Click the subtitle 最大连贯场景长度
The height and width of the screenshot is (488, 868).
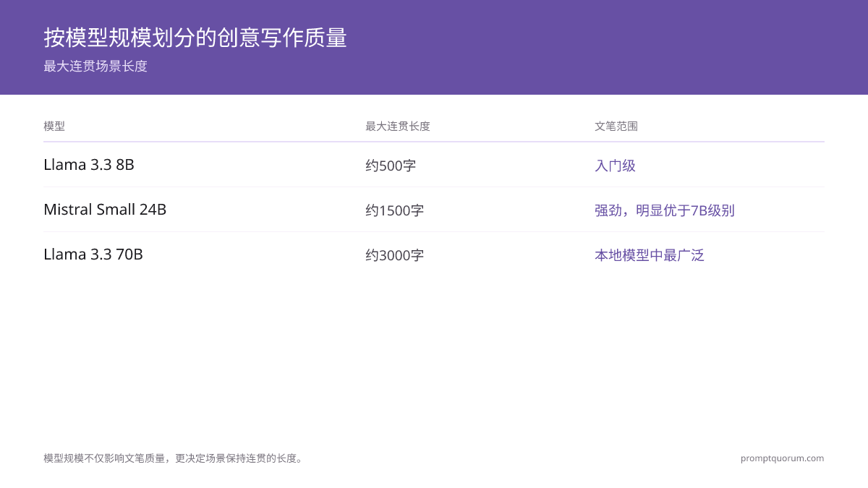(95, 67)
